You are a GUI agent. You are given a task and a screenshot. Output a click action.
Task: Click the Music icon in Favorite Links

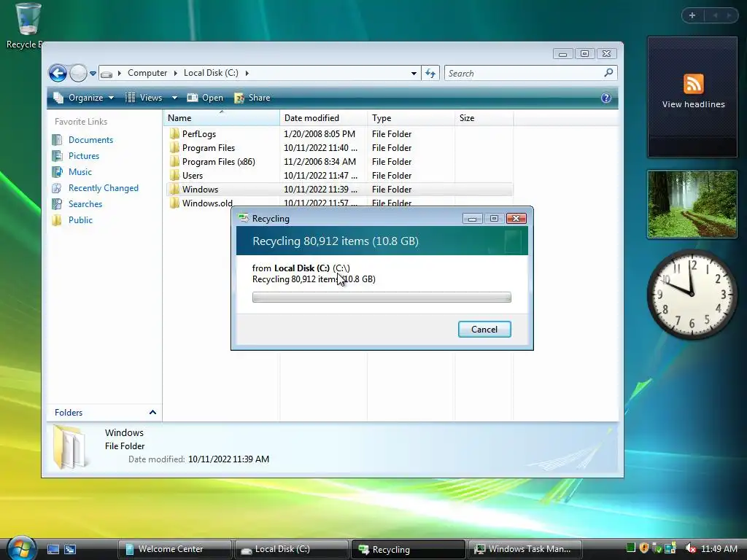click(57, 172)
